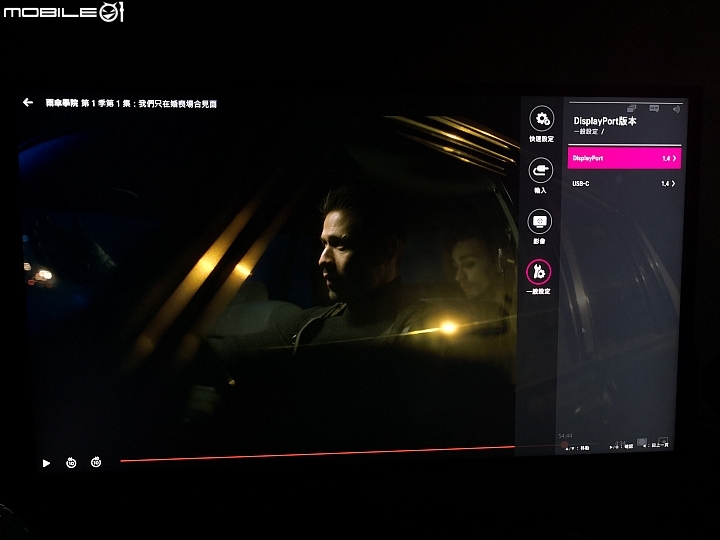Select the highlighted DisplayPort 1.4 row

tap(624, 158)
